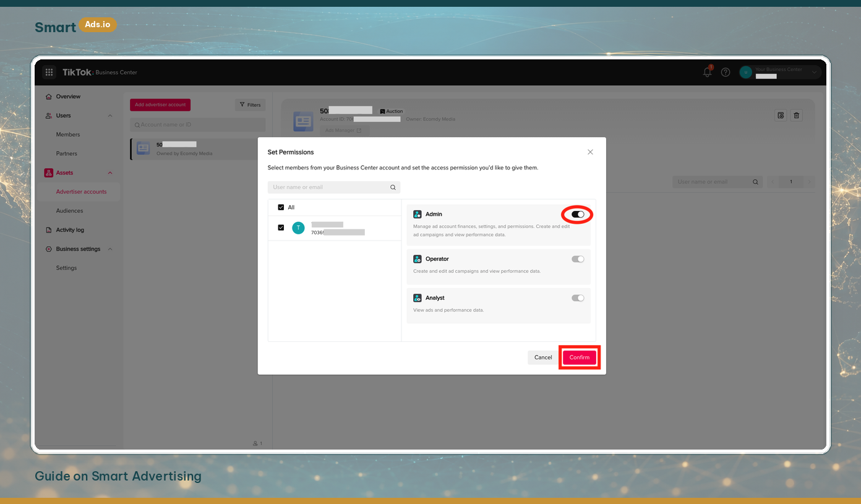Cancel the Set Permissions dialog

coord(543,357)
